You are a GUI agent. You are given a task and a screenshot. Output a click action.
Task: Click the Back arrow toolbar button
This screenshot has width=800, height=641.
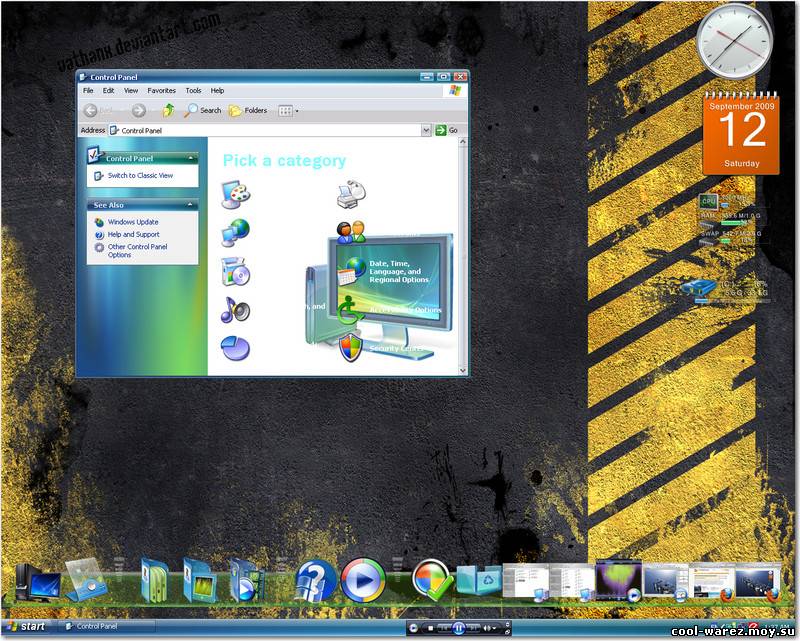pyautogui.click(x=90, y=110)
